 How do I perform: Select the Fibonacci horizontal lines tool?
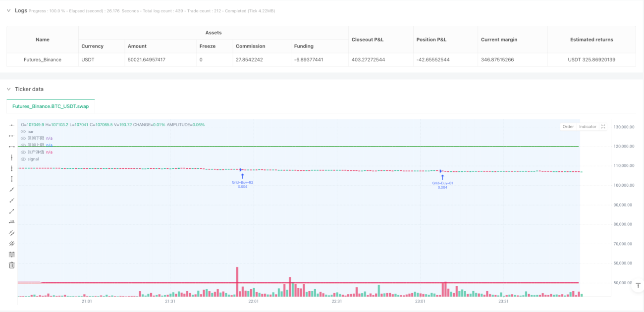[x=12, y=255]
